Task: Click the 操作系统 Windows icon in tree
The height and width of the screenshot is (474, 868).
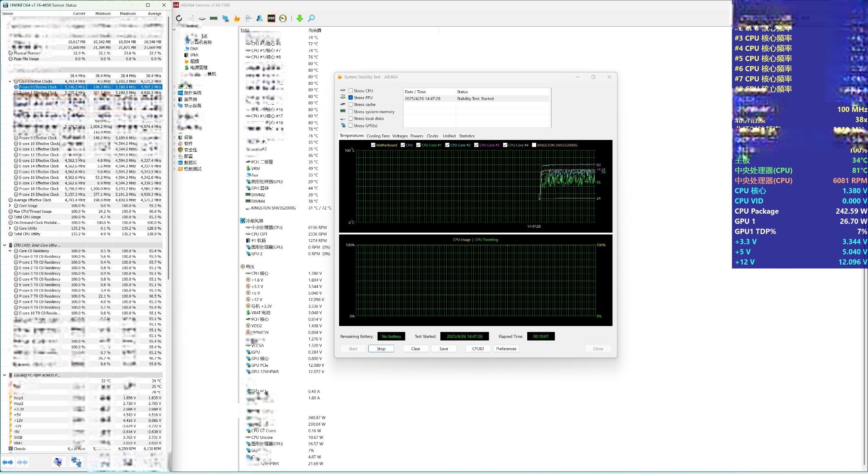Action: tap(180, 93)
